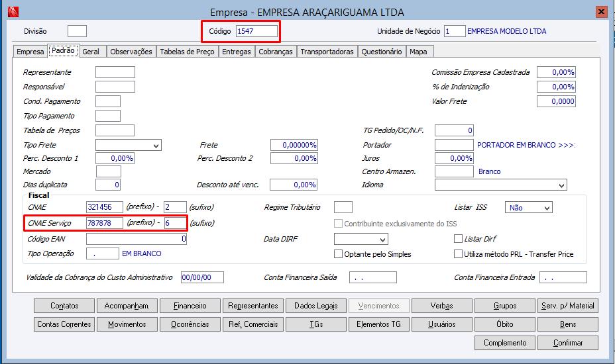
Task: Click the CNAE prefixo field 321456
Action: pos(104,207)
